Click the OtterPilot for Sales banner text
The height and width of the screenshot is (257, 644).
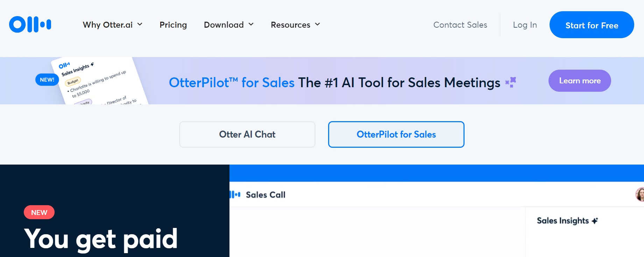[x=232, y=83]
